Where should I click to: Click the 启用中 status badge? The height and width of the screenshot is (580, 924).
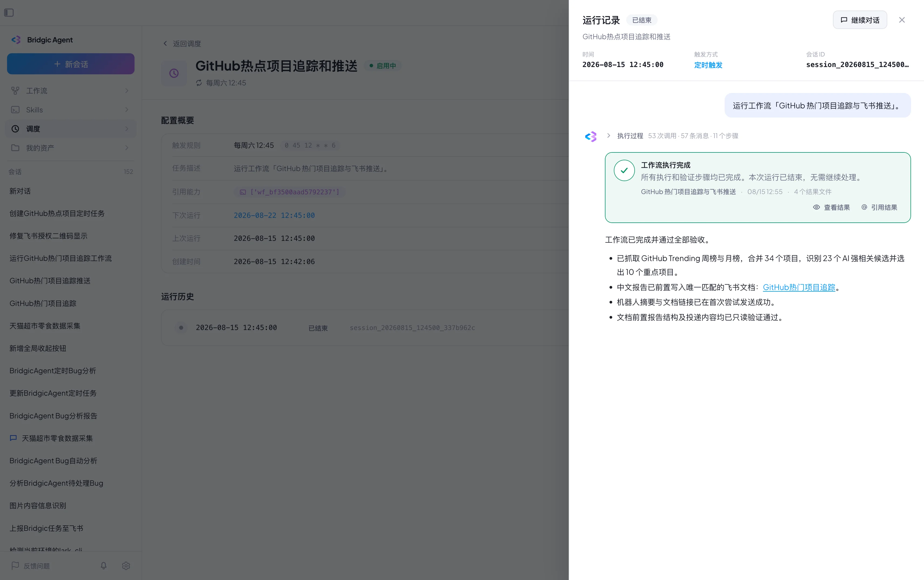[382, 66]
